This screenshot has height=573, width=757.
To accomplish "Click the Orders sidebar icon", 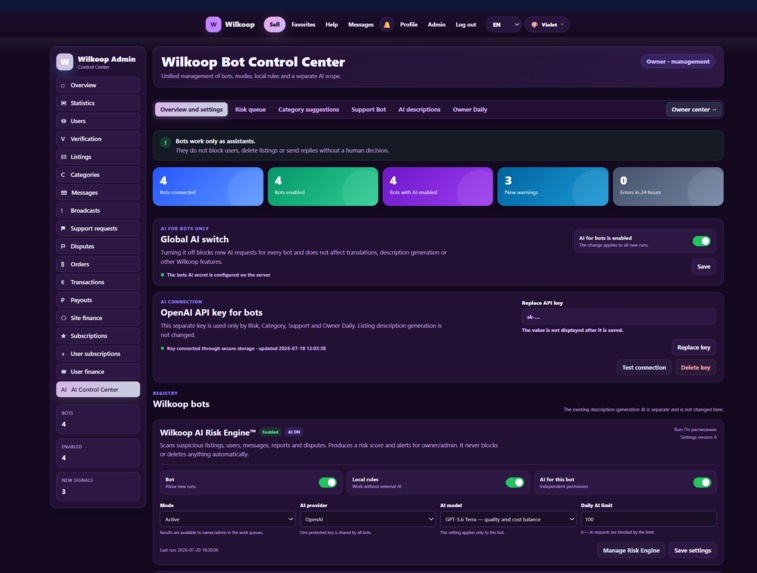I will [x=63, y=264].
